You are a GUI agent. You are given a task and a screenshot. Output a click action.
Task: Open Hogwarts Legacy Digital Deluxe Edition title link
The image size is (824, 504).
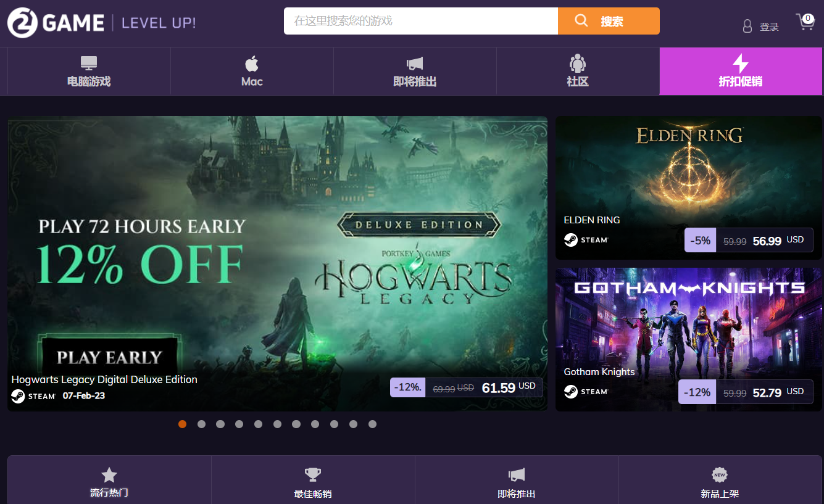point(104,379)
